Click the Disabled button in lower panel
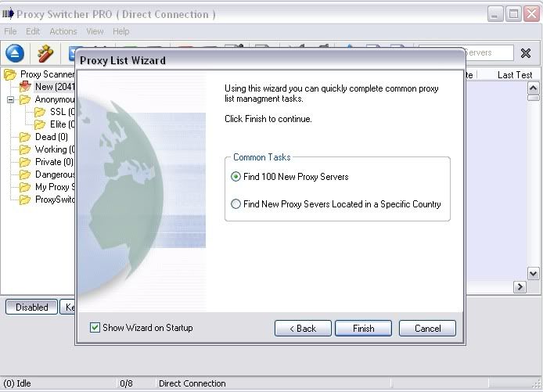The image size is (543, 392). tap(31, 307)
